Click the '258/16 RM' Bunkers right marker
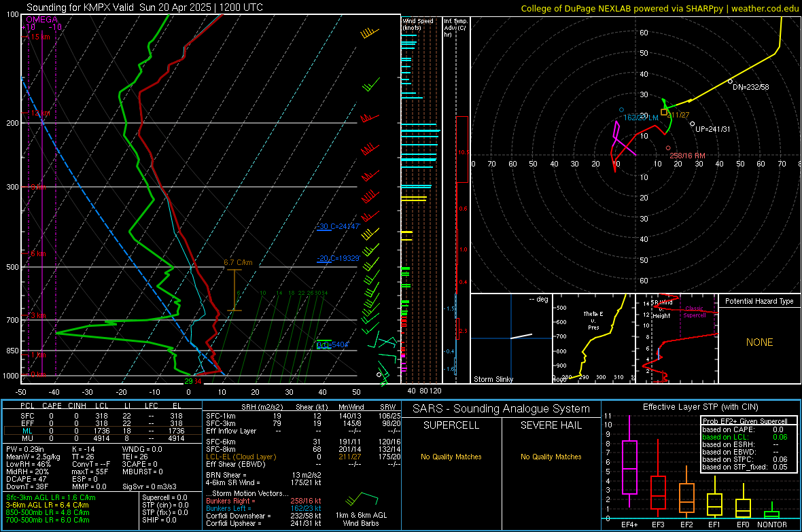The image size is (802, 532). 687,156
